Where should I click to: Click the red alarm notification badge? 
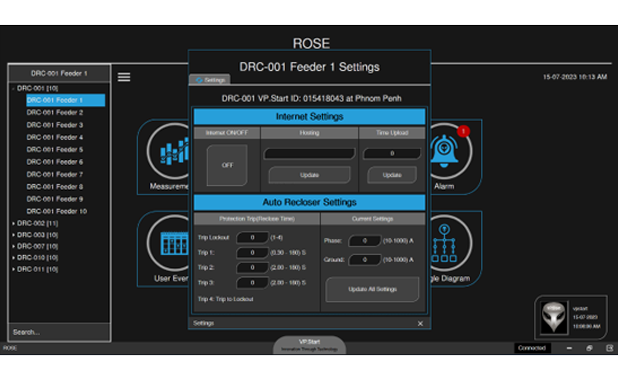[x=464, y=131]
